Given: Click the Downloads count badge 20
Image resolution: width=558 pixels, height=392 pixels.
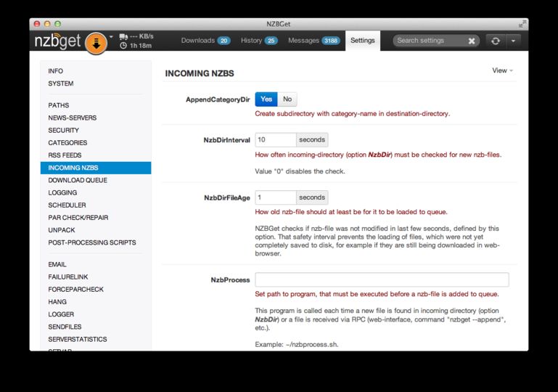Looking at the screenshot, I should 223,41.
